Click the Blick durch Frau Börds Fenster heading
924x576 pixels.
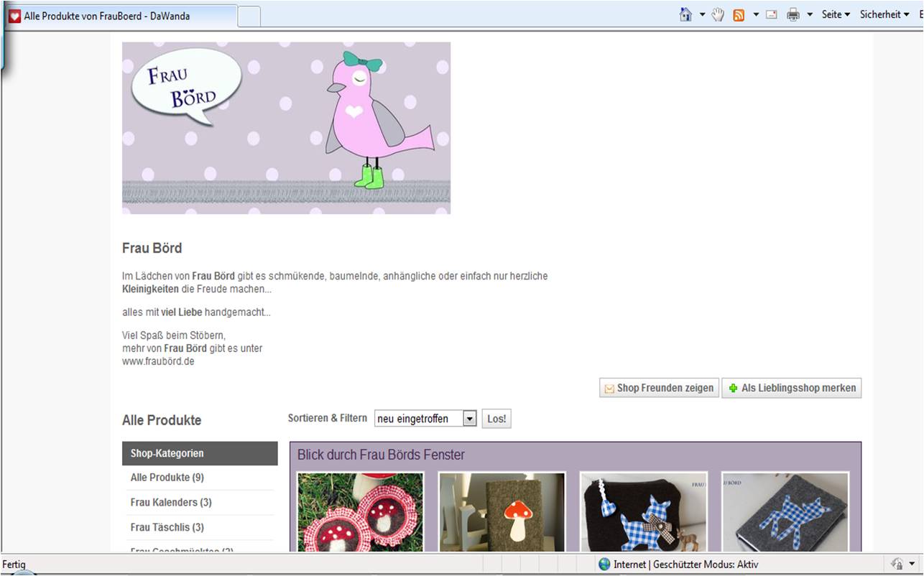coord(381,455)
